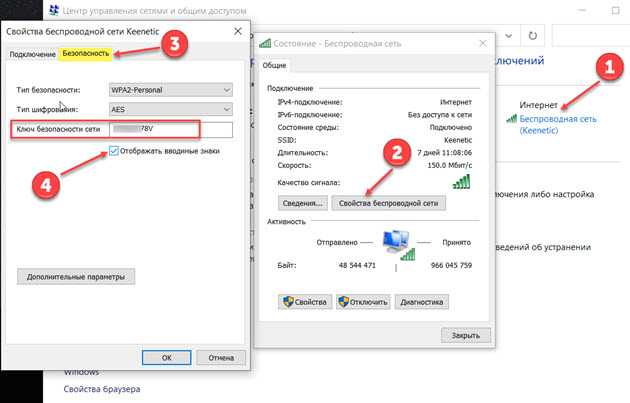The image size is (630, 403).
Task: Open the Безопасность tab
Action: click(86, 53)
